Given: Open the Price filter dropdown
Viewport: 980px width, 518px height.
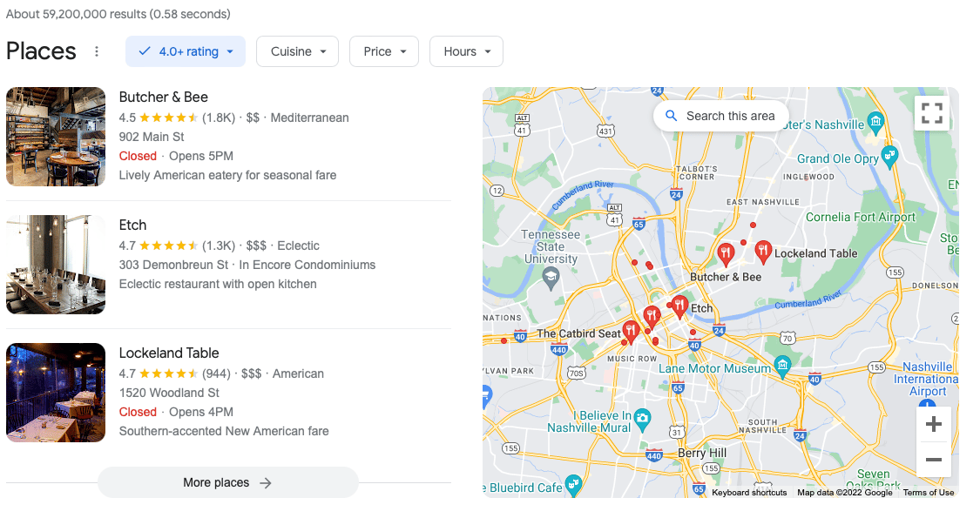Looking at the screenshot, I should point(384,52).
